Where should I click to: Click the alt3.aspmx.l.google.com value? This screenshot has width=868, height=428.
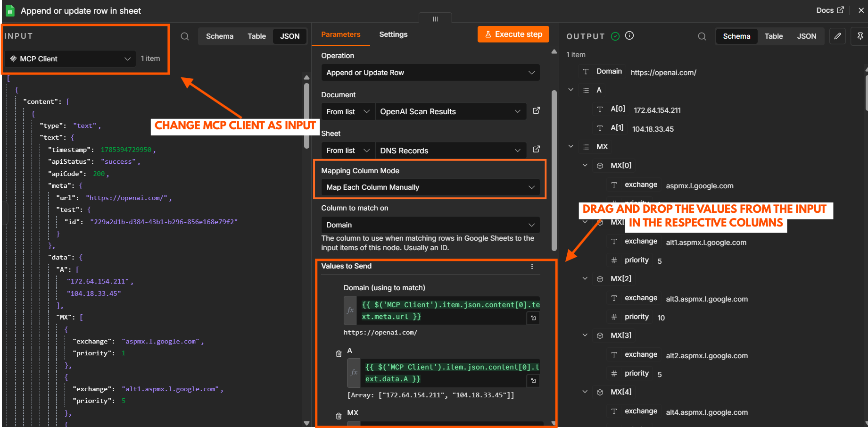(x=707, y=299)
